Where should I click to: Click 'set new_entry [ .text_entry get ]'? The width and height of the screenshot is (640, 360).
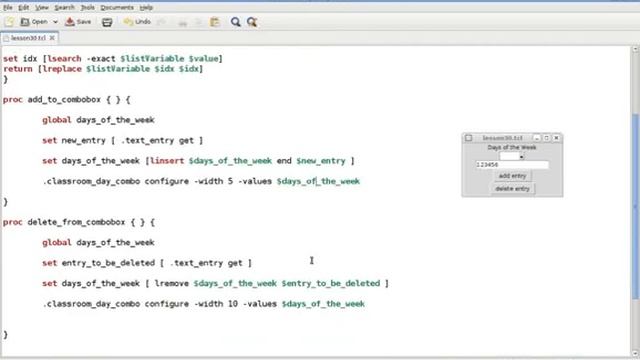click(x=122, y=140)
